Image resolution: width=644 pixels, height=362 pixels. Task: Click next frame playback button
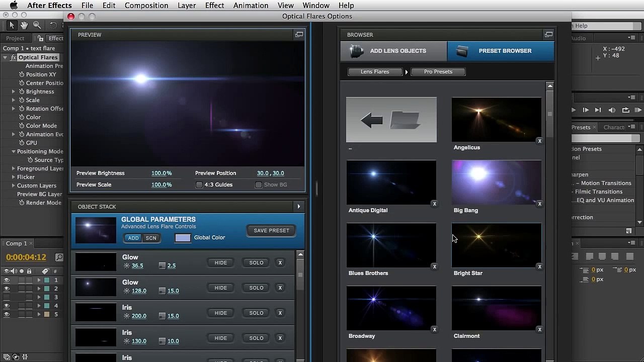(x=586, y=110)
